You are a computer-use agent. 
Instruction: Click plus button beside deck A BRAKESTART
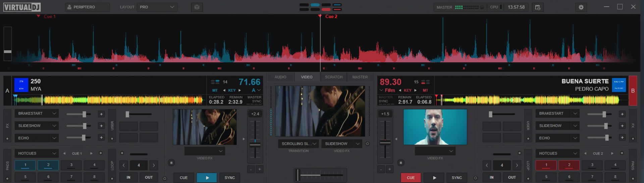tap(101, 114)
